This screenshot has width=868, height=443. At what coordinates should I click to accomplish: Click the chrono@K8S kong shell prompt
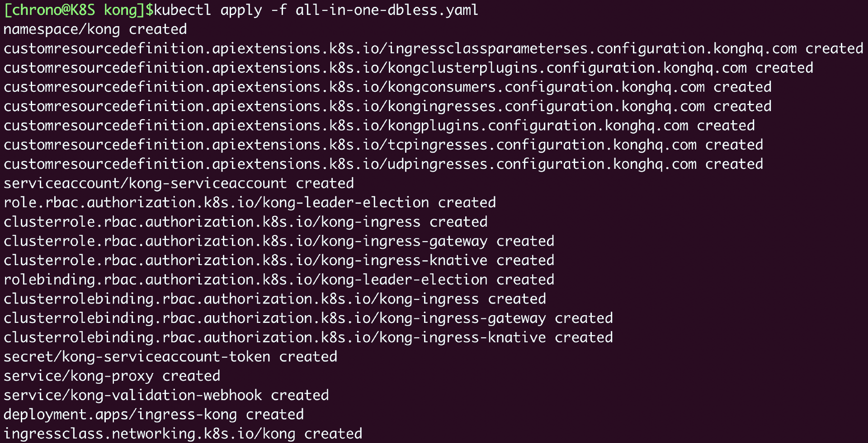pos(78,10)
